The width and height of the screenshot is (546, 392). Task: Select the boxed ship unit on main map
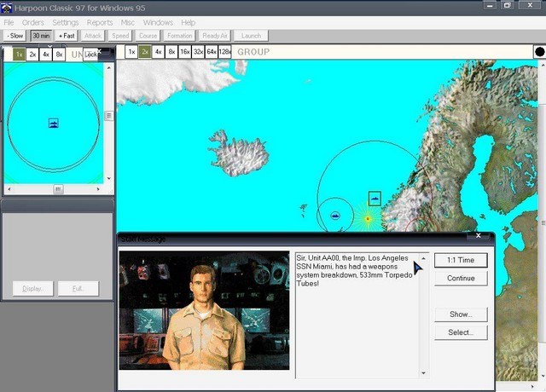375,199
